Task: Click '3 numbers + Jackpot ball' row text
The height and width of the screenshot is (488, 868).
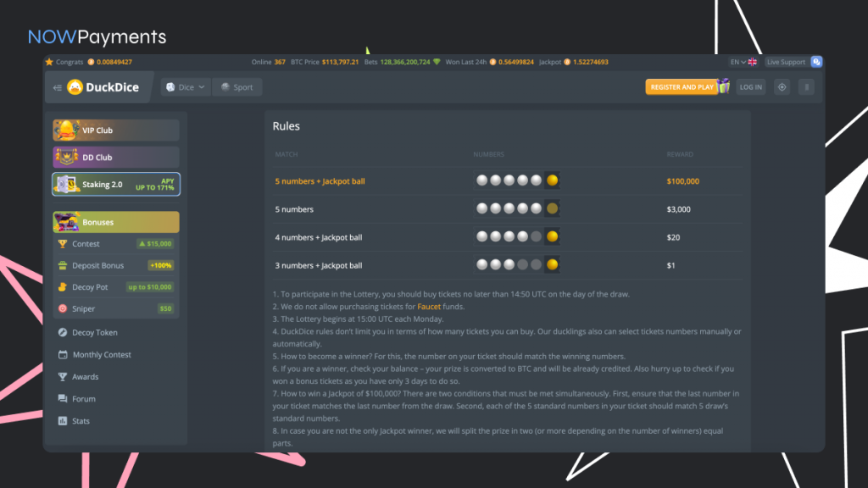Action: click(x=319, y=265)
